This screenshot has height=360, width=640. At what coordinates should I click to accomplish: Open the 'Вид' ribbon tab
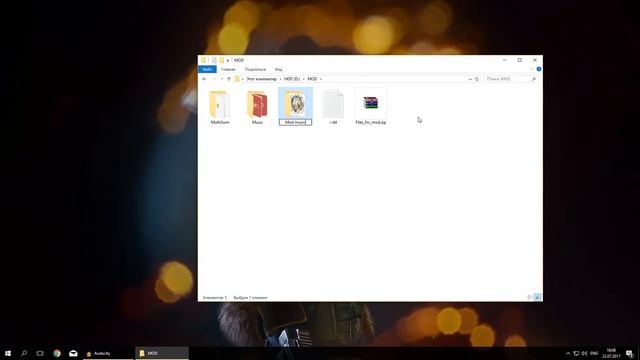click(x=278, y=69)
